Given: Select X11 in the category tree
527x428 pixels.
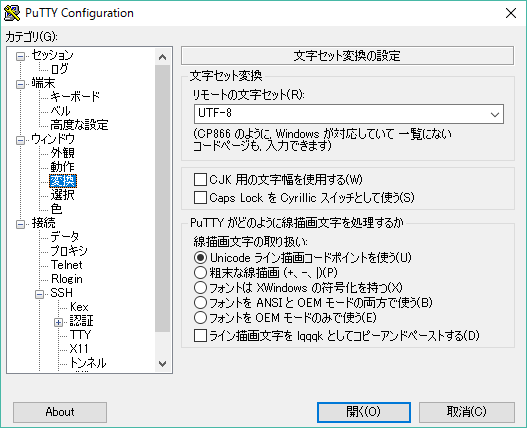Looking at the screenshot, I should 79,349.
